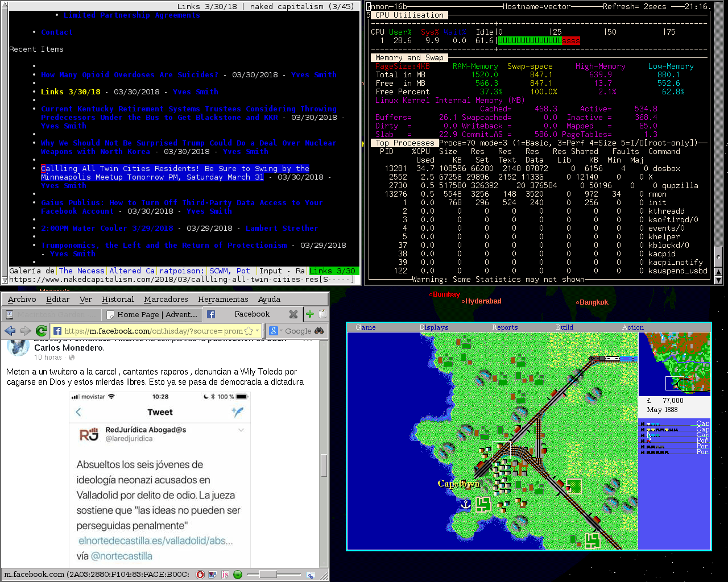728x582 pixels.
Task: Open the Historial menu
Action: coord(118,299)
